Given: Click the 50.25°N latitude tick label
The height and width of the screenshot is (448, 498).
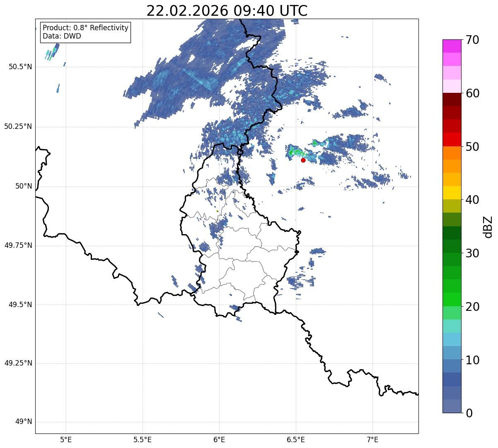Looking at the screenshot, I should click(x=18, y=126).
